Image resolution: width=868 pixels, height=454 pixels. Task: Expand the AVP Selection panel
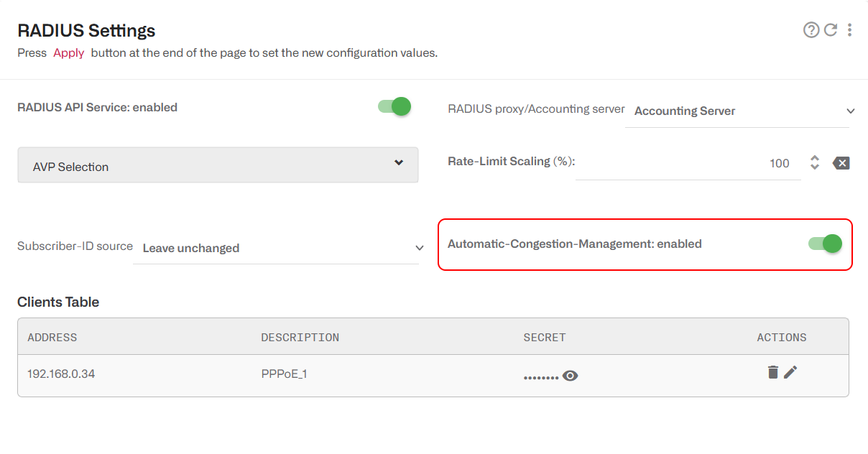[218, 165]
